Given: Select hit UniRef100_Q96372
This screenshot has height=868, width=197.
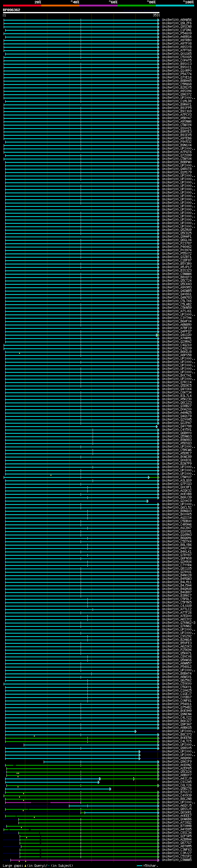Looking at the screenshot, I should click(177, 94).
